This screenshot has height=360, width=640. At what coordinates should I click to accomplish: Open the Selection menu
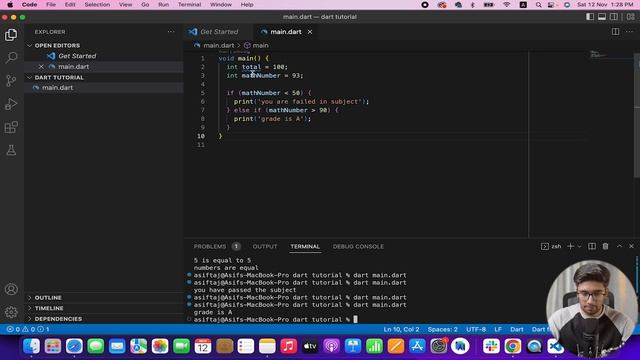coord(97,4)
